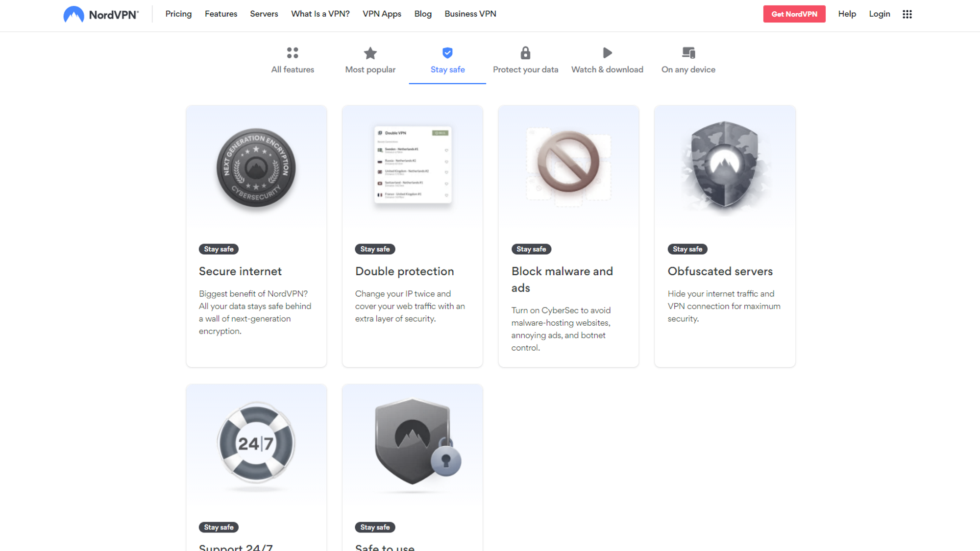This screenshot has height=551, width=980.
Task: Click the Login link
Action: (880, 14)
